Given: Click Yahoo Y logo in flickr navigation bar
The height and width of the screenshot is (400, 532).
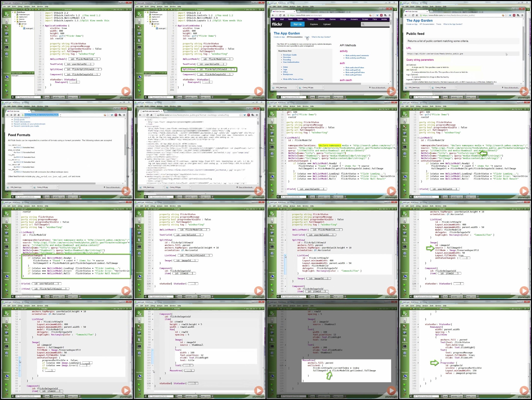Looking at the screenshot, I should pos(273,19).
